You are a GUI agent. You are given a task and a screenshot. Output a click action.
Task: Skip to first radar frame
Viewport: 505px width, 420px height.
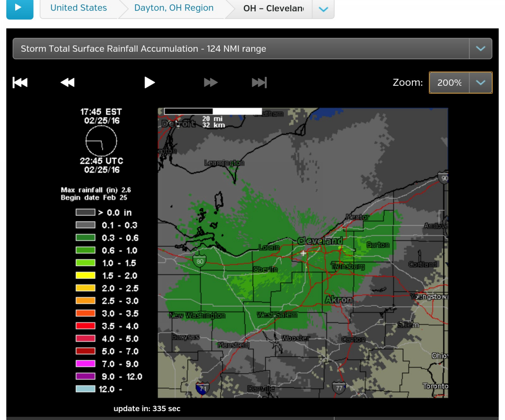pos(20,82)
